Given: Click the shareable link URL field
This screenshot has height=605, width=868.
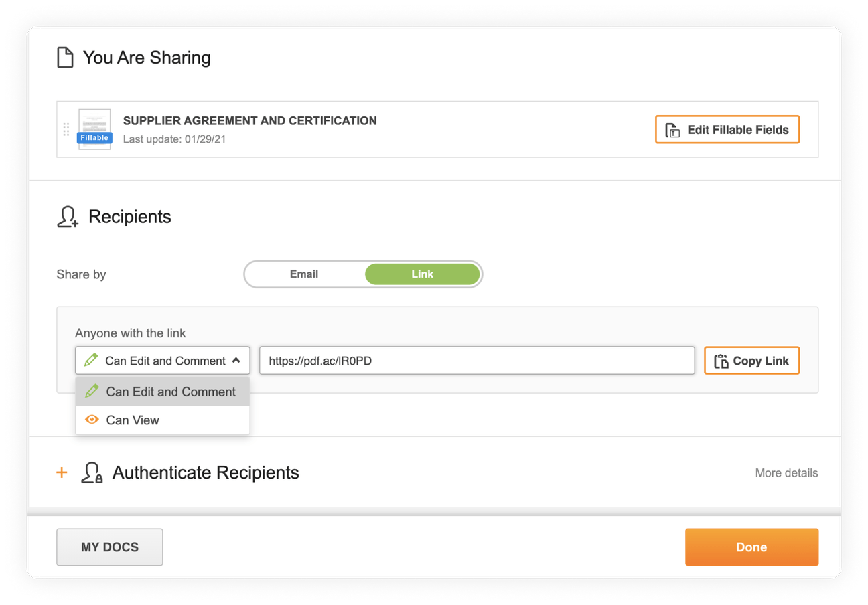Looking at the screenshot, I should point(477,360).
